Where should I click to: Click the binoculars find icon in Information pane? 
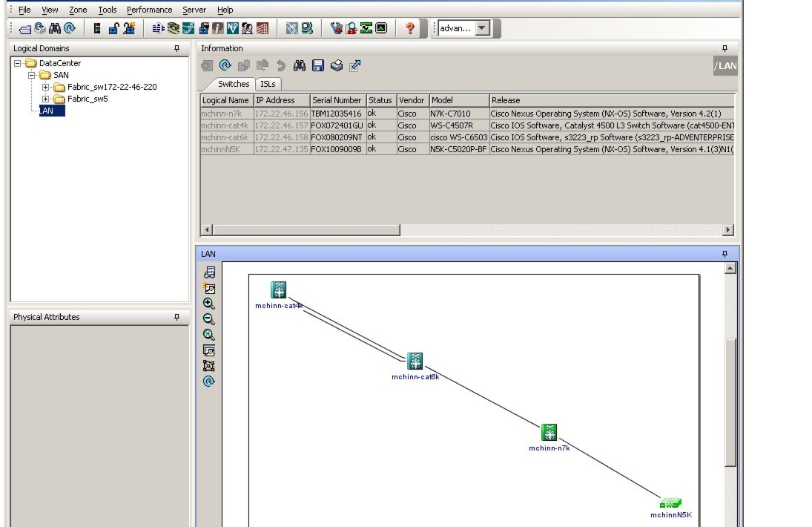point(300,65)
